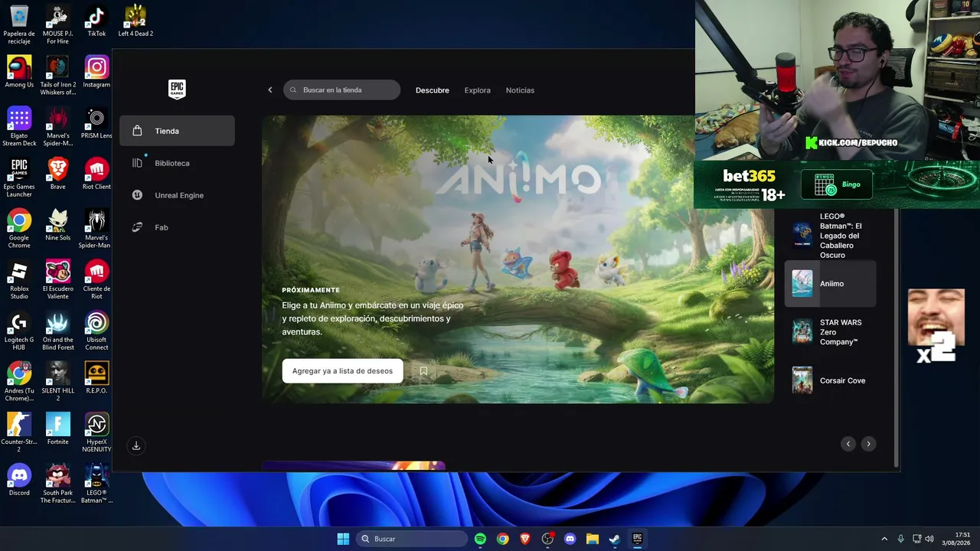
Task: Open the Noticias tab
Action: click(x=520, y=90)
